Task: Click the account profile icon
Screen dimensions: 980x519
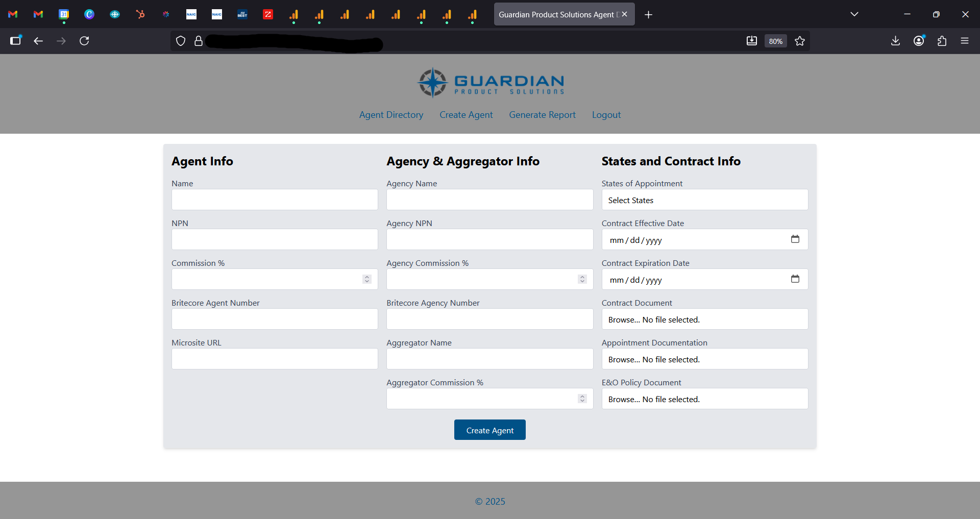Action: tap(919, 41)
